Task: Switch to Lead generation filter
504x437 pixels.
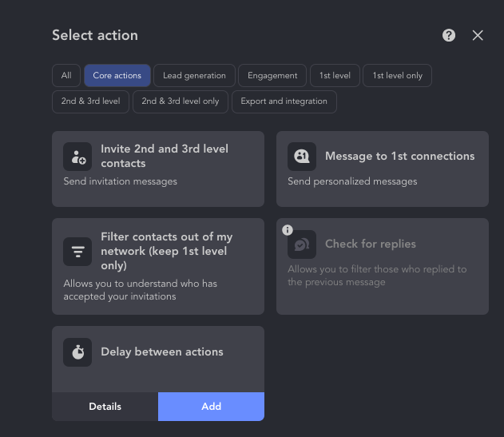Action: [x=194, y=76]
